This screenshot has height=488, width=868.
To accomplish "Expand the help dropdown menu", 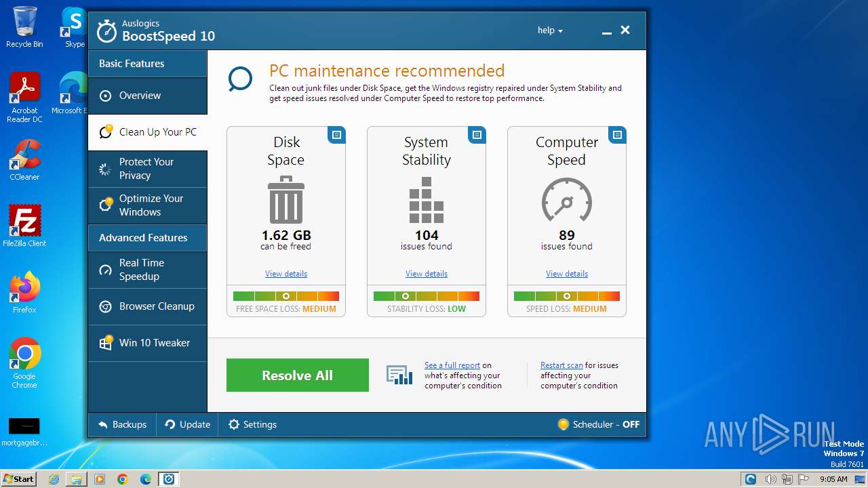I will tap(551, 30).
